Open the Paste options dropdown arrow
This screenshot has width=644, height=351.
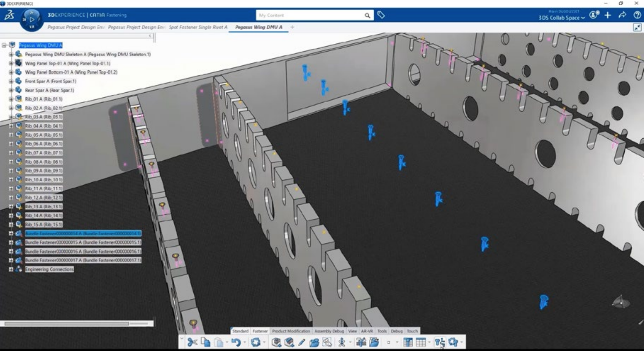[226, 342]
